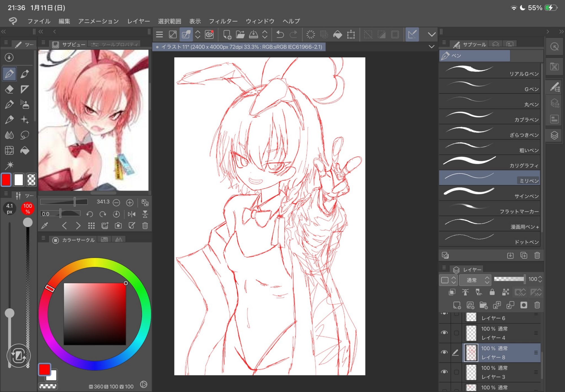
Task: Expand the chevron at the end of the command bar
Action: click(431, 34)
